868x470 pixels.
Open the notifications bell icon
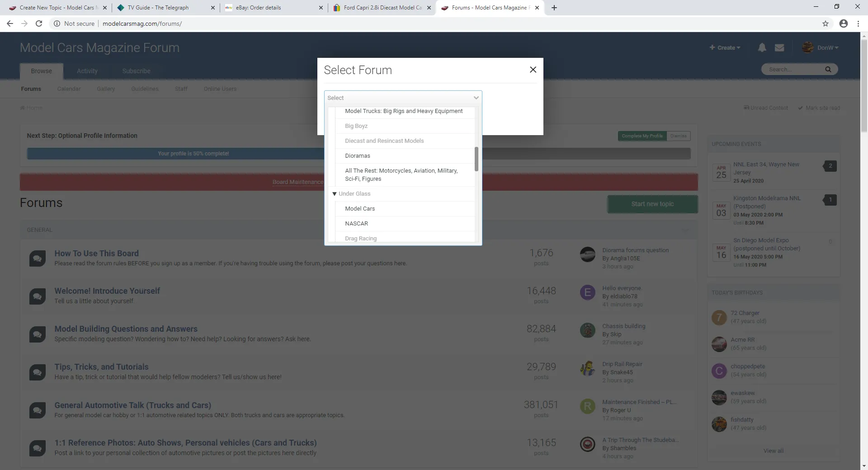click(762, 47)
